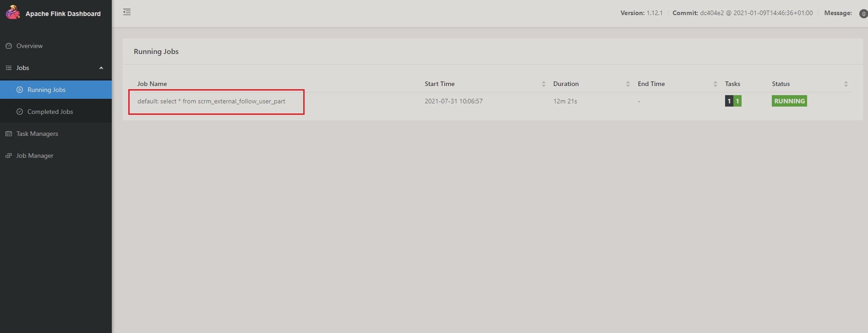The height and width of the screenshot is (333, 868).
Task: Sort table by Duration column
Action: pyautogui.click(x=628, y=84)
